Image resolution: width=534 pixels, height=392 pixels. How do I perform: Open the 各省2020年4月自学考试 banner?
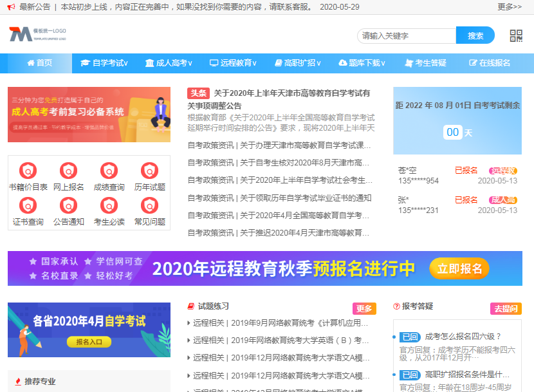coord(89,330)
